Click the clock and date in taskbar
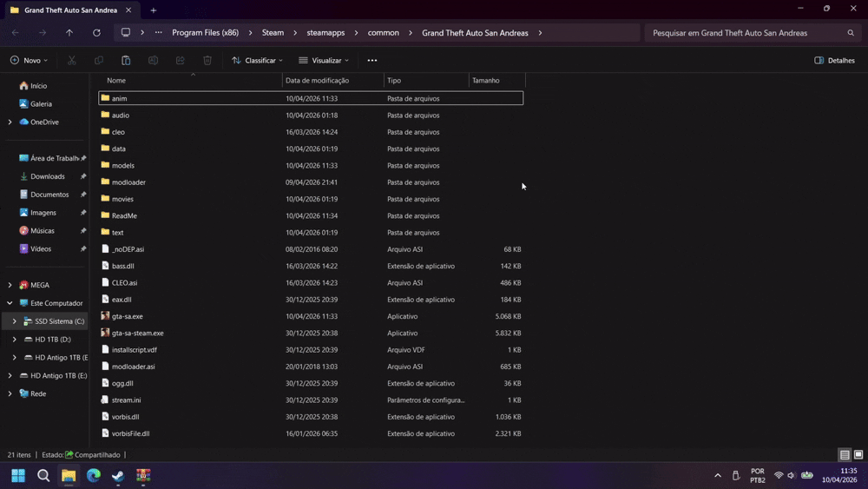 839,475
